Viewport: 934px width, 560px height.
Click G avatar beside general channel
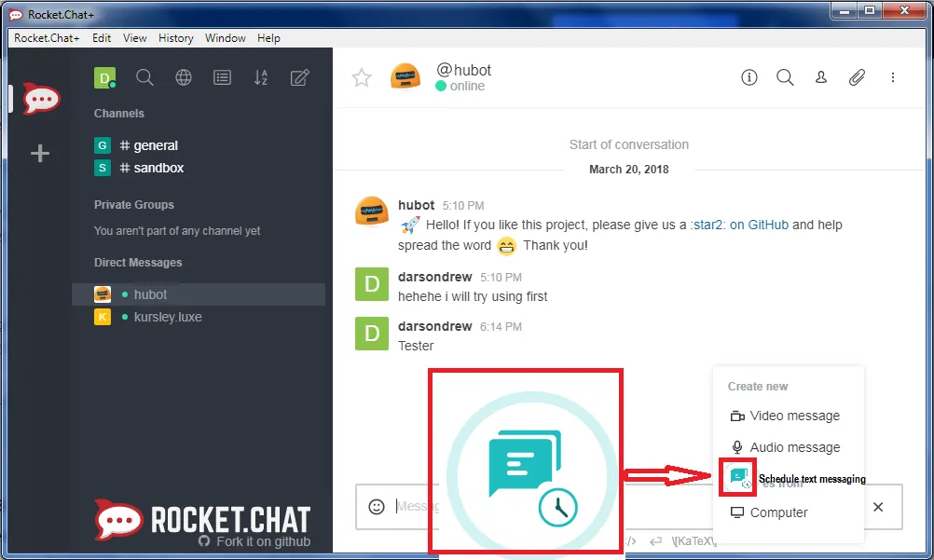pos(103,145)
